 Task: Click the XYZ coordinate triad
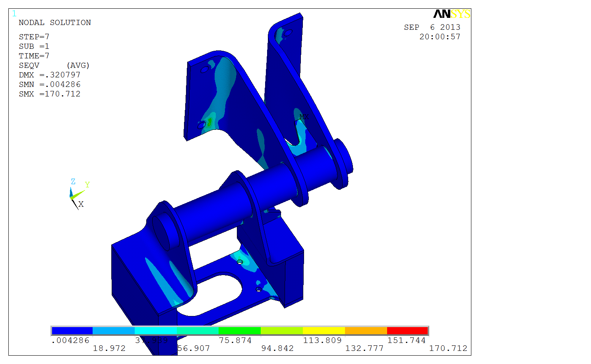(x=79, y=194)
